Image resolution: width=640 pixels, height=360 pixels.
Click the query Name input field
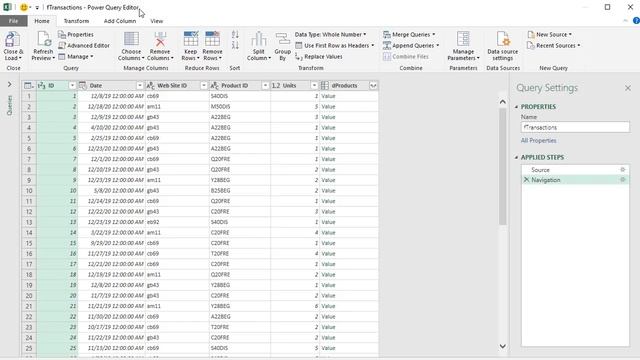pyautogui.click(x=575, y=127)
